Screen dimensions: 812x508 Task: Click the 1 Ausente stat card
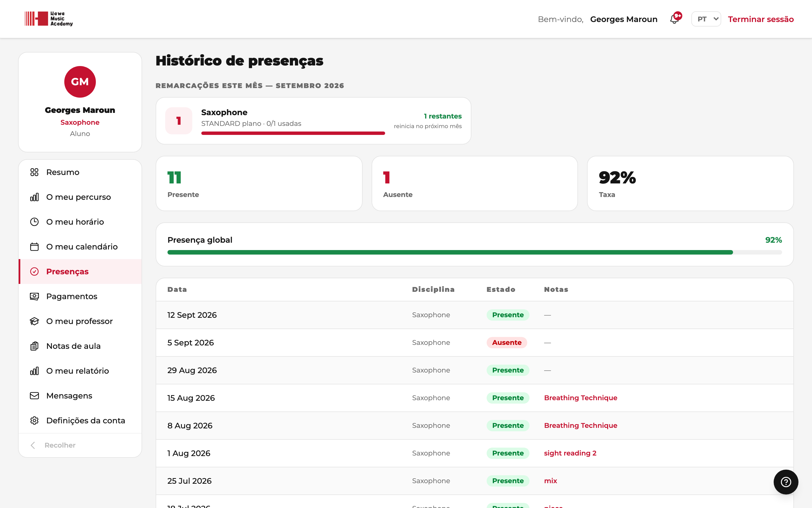pos(475,183)
